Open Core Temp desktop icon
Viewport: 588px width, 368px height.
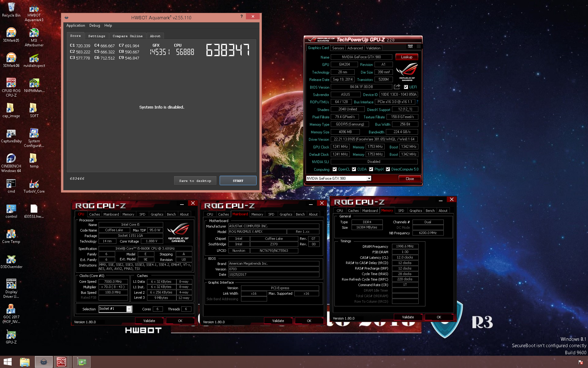click(x=11, y=236)
